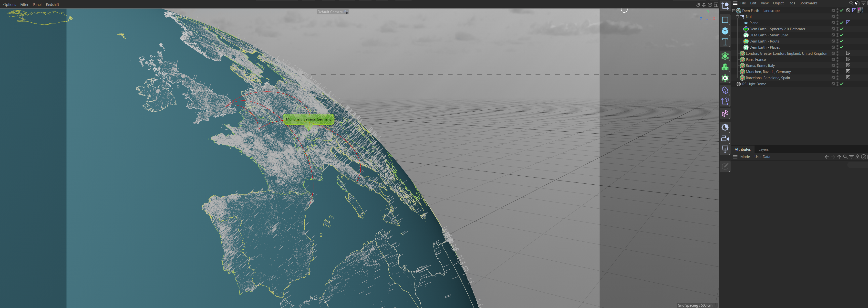
Task: Click the lock icon in Attributes toolbar
Action: (857, 157)
